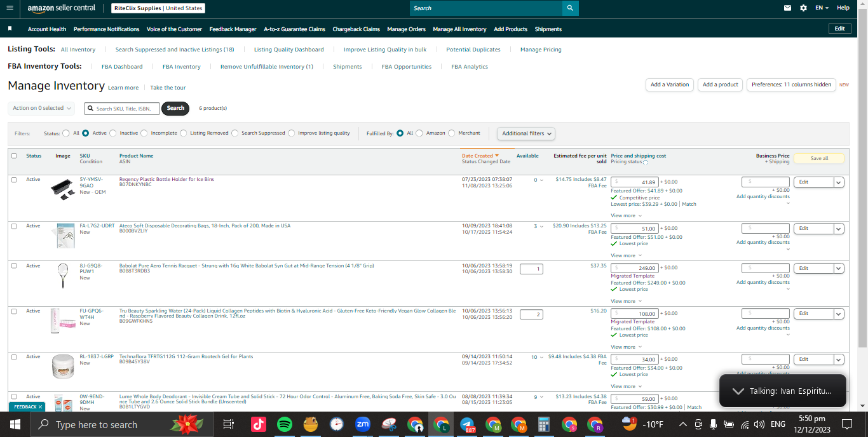Click the top Search input field
The image size is (868, 437).
(x=486, y=8)
